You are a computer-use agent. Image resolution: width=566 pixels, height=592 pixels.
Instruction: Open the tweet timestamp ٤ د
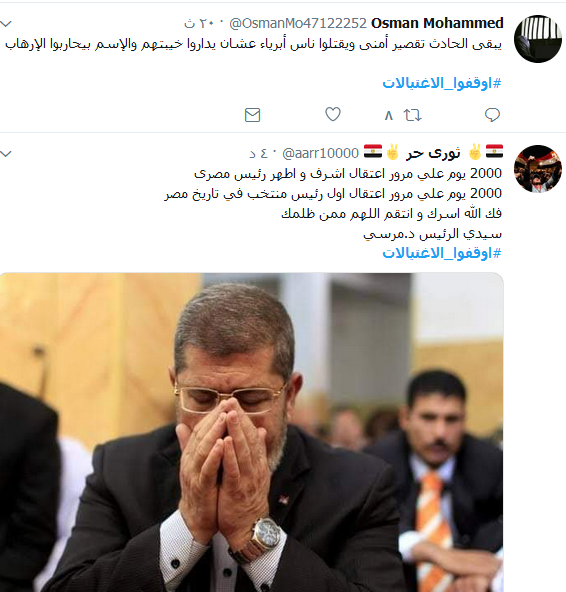point(259,153)
